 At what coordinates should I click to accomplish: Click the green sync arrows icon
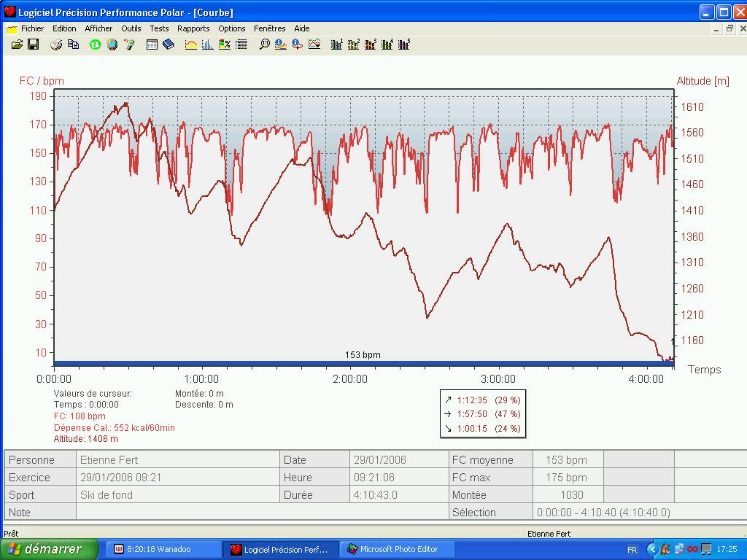(95, 44)
